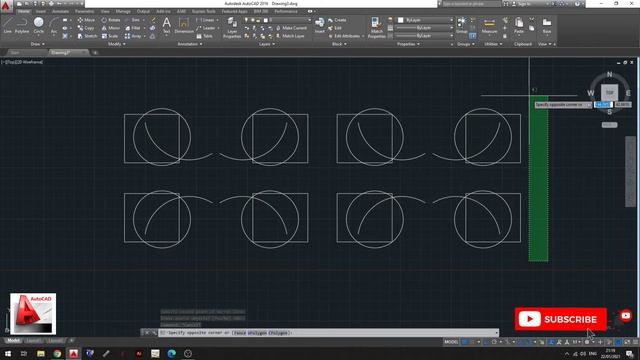The height and width of the screenshot is (360, 640).
Task: Expand the Layers panel
Action: pyautogui.click(x=267, y=44)
